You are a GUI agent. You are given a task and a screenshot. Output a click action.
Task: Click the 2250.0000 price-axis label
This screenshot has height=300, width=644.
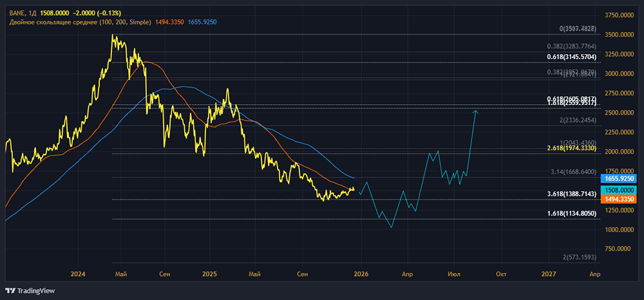618,133
